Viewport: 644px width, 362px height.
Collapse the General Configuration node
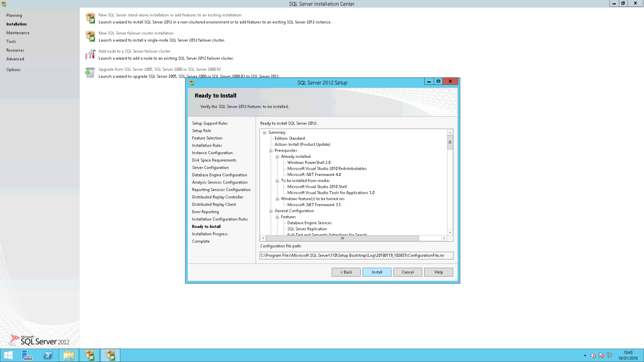pyautogui.click(x=271, y=211)
